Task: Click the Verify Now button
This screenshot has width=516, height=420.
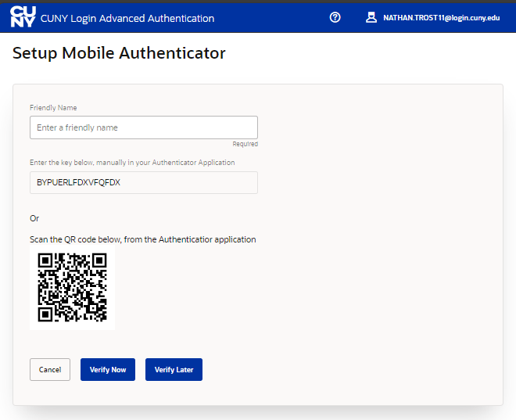Action: point(108,369)
